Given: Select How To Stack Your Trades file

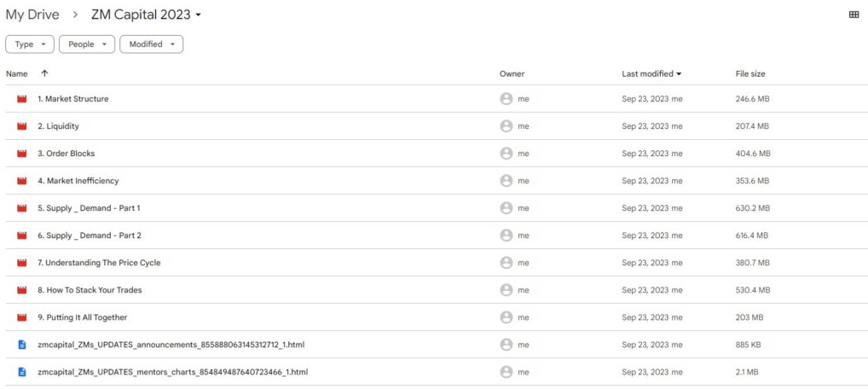Looking at the screenshot, I should (90, 290).
